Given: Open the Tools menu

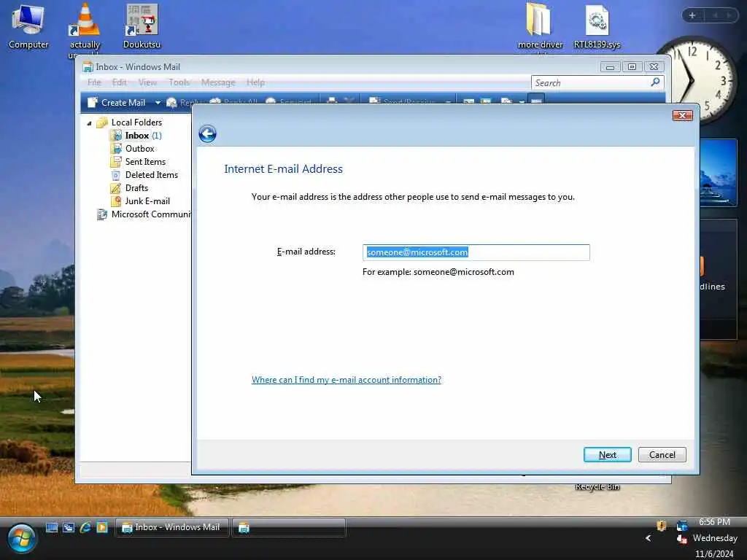Looking at the screenshot, I should click(x=179, y=82).
